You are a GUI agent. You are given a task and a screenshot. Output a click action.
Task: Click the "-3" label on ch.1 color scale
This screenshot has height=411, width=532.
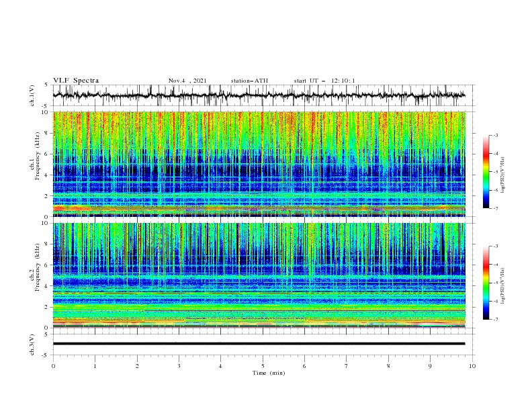(x=495, y=135)
